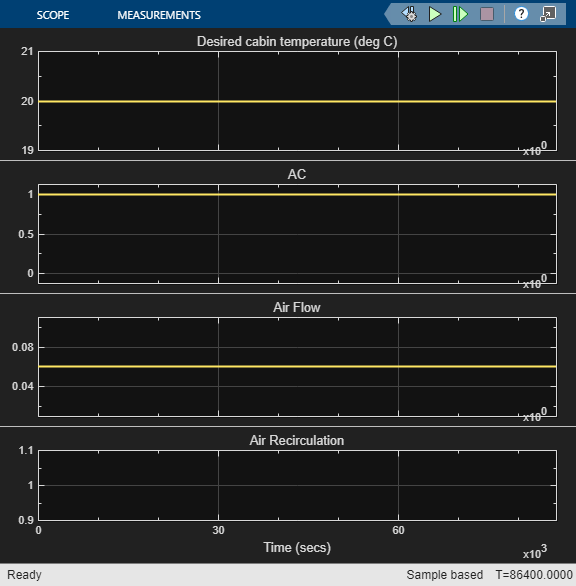Open the step back configuration icon
This screenshot has height=586, width=576.
pyautogui.click(x=410, y=14)
